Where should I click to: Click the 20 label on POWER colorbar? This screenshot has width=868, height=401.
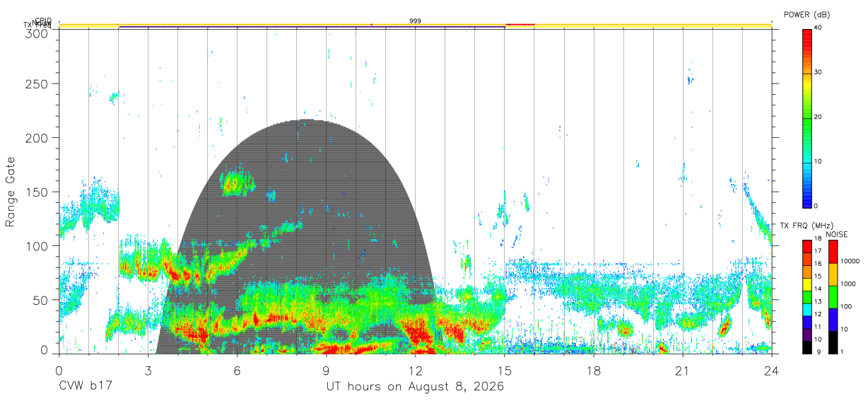819,117
